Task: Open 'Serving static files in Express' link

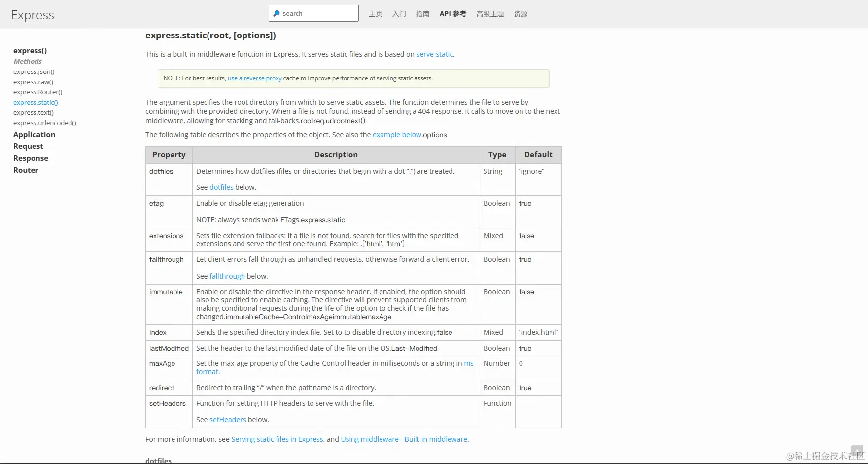Action: [277, 439]
